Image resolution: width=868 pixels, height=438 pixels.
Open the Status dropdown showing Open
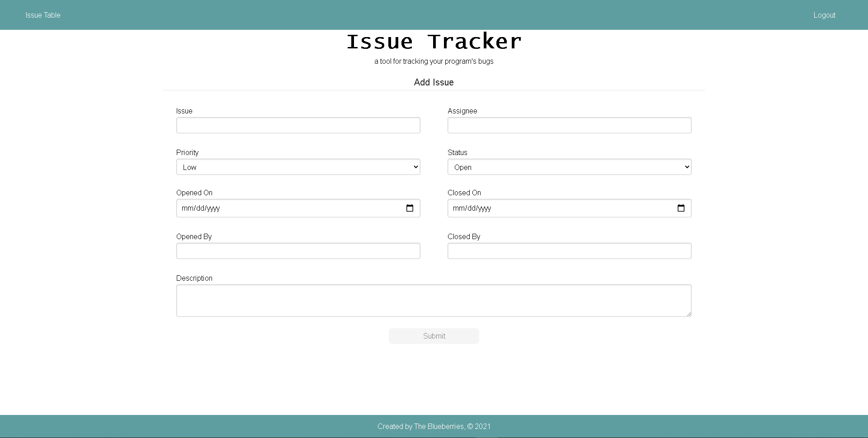point(570,167)
